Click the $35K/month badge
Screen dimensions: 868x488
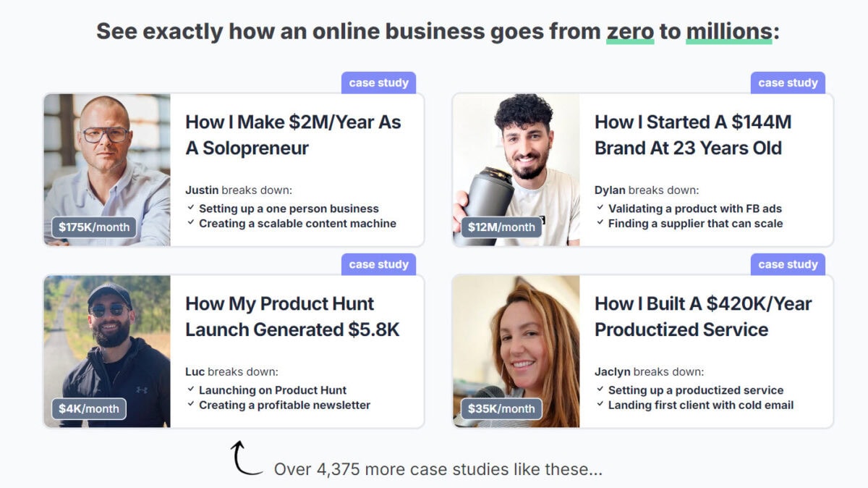pyautogui.click(x=501, y=408)
